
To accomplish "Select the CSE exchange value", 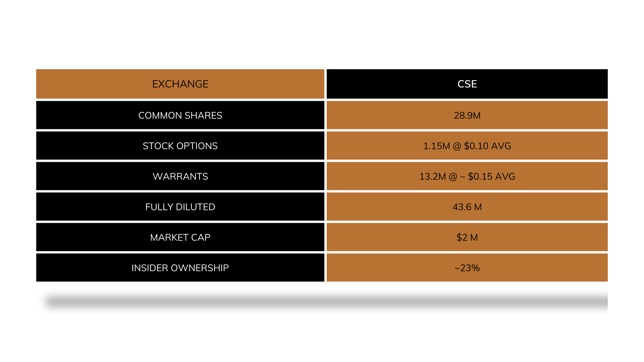I will tap(467, 84).
